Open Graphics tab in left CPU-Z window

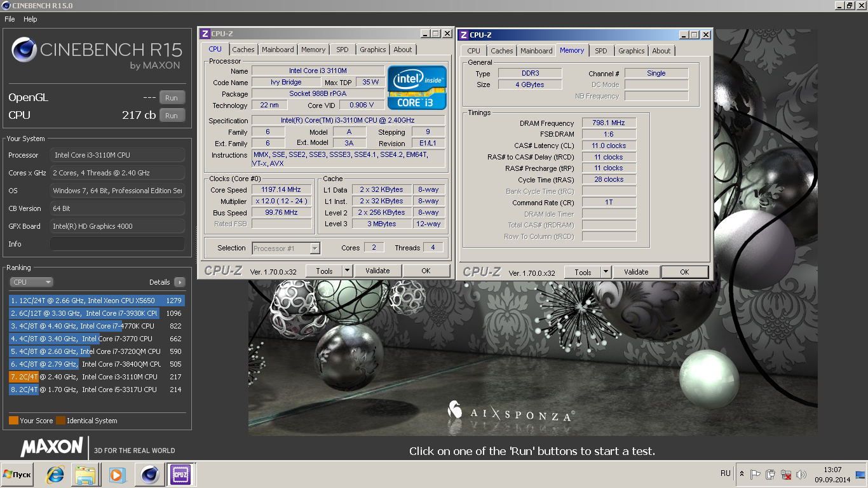[x=372, y=50]
